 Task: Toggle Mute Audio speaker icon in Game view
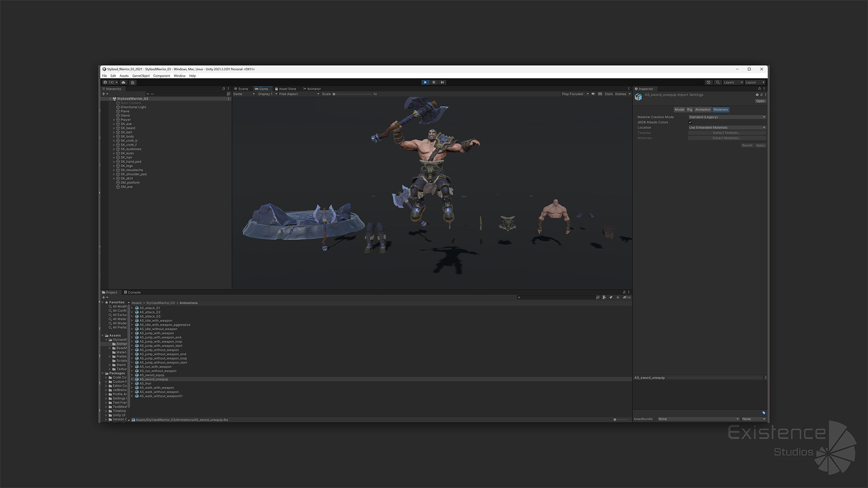point(593,94)
